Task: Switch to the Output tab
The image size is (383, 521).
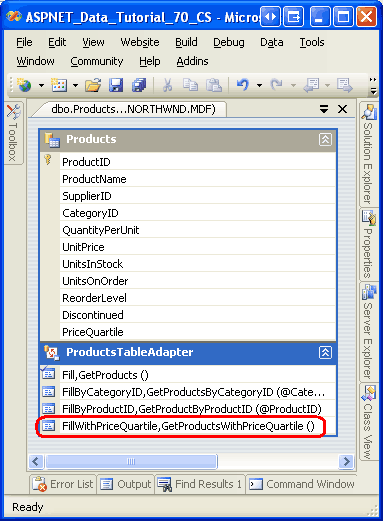Action: coord(126,484)
